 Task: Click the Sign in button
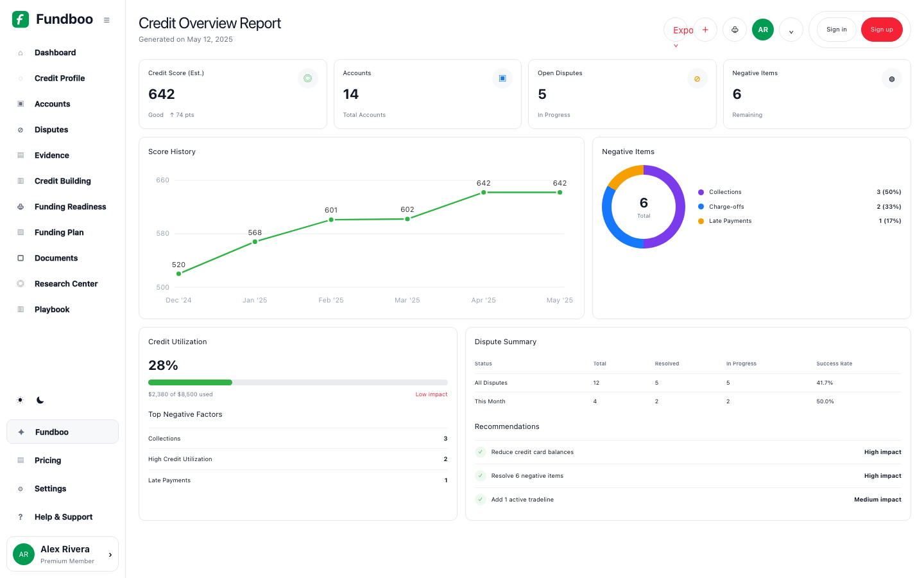(837, 30)
